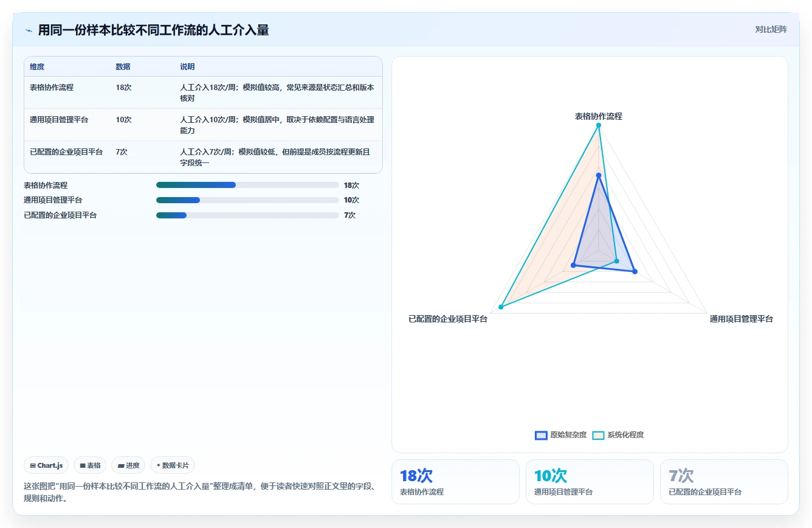Click the 通用项目管理平台 progress bar

247,200
